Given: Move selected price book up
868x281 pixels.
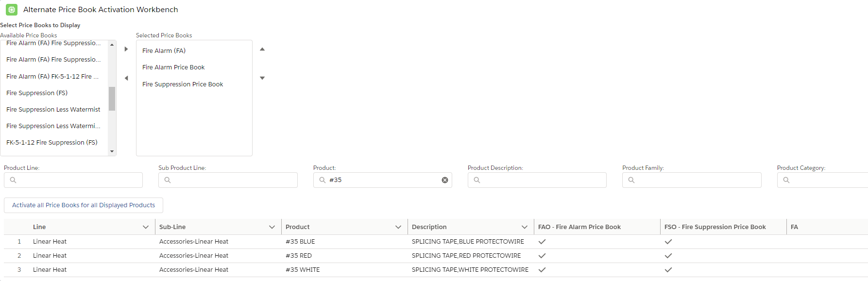Looking at the screenshot, I should click(262, 49).
